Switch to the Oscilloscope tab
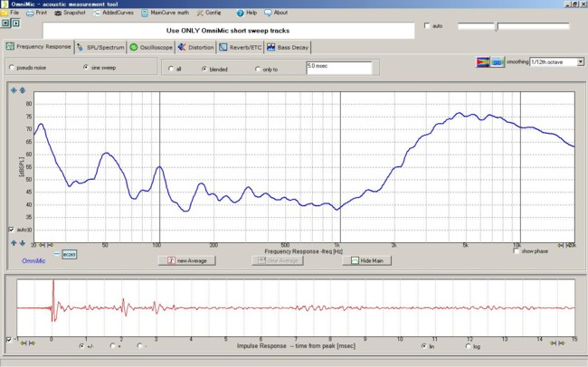Image resolution: width=588 pixels, height=367 pixels. coord(151,48)
